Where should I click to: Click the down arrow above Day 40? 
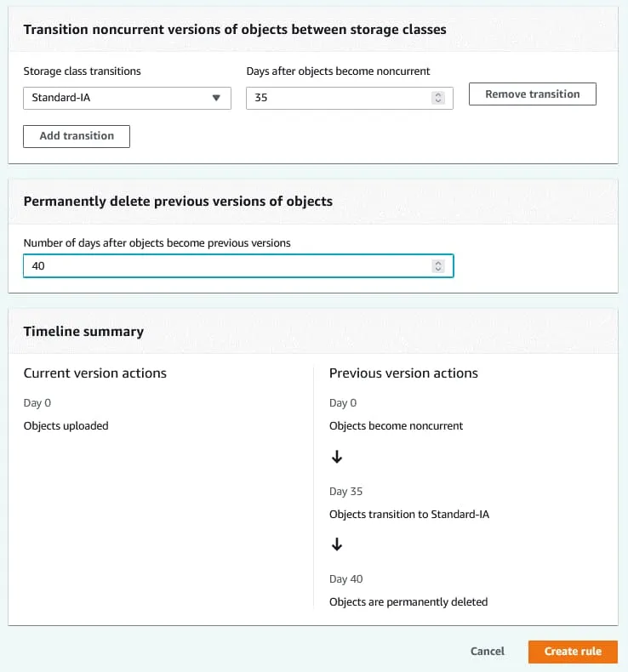pos(337,544)
